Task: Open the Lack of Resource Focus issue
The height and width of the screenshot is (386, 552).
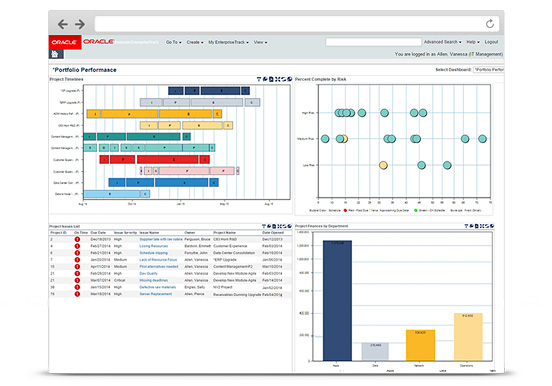Action: coord(158,260)
